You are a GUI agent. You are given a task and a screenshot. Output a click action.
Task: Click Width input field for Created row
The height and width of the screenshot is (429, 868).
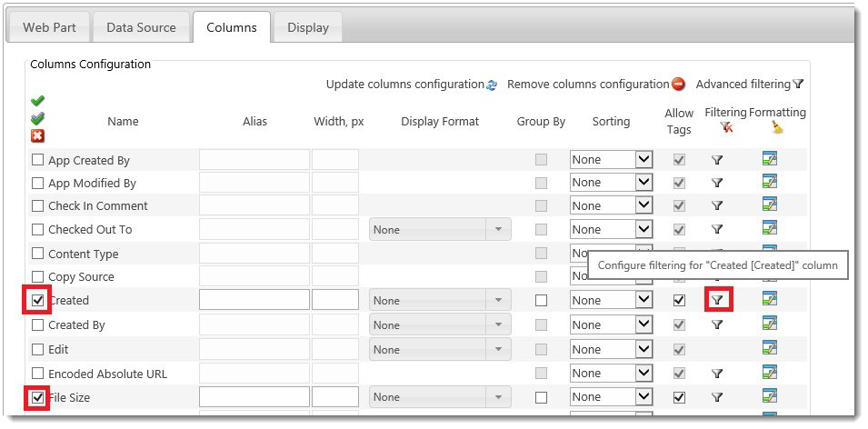click(334, 300)
